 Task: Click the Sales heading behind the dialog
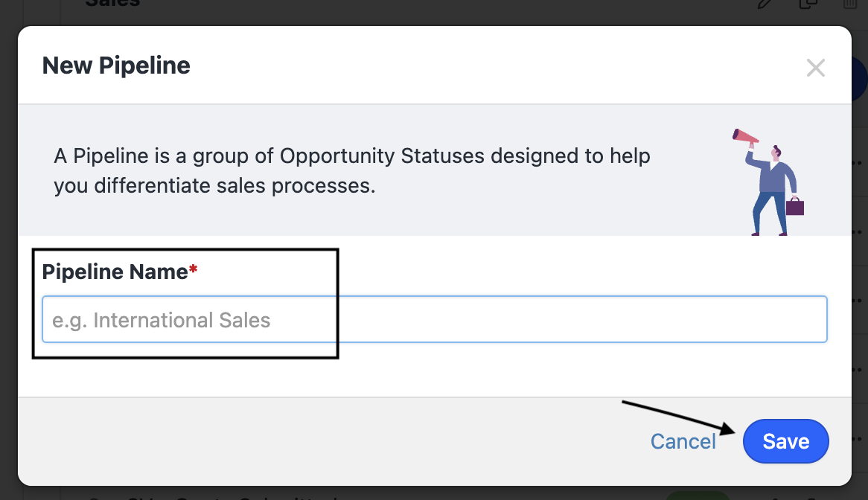click(x=112, y=3)
